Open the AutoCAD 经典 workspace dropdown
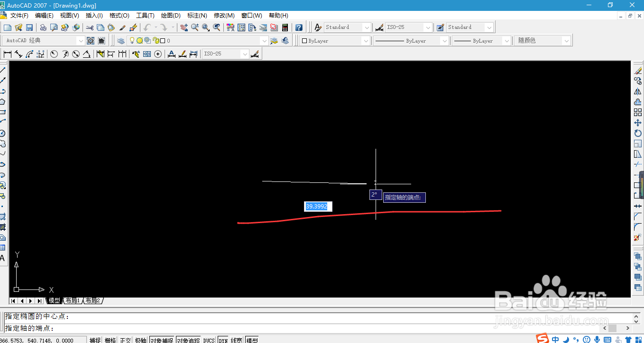This screenshot has height=343, width=644. click(80, 41)
